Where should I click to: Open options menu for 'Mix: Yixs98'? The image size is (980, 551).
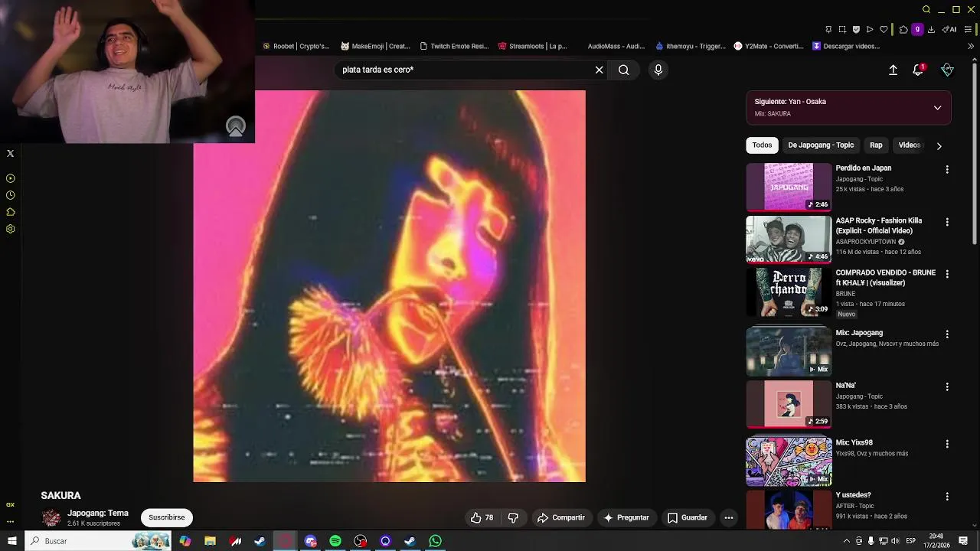click(x=947, y=444)
